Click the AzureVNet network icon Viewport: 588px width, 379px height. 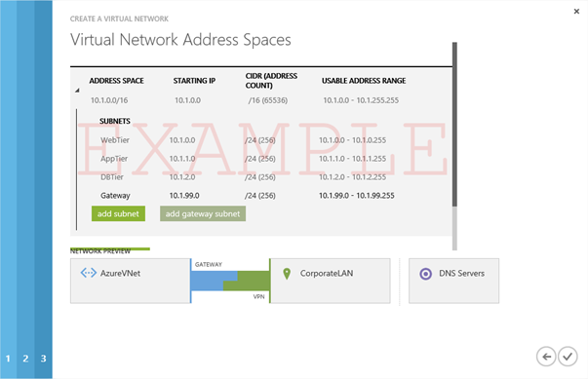click(88, 273)
